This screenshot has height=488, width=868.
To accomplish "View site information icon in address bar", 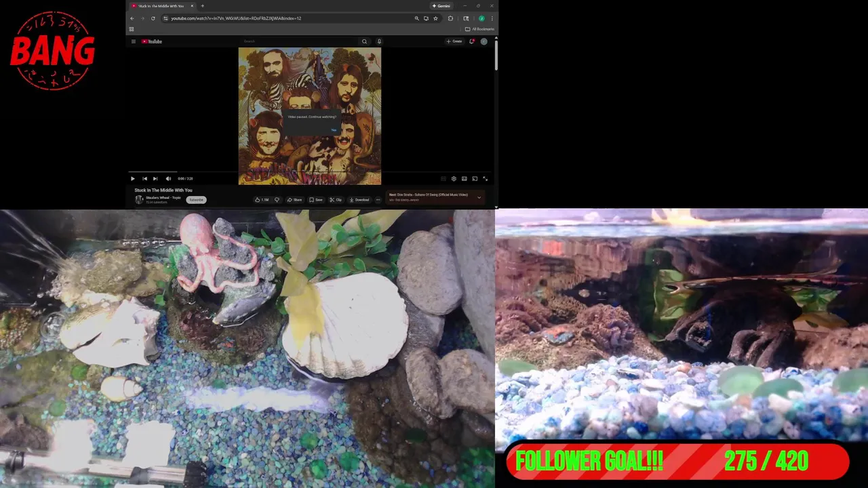I will point(165,18).
